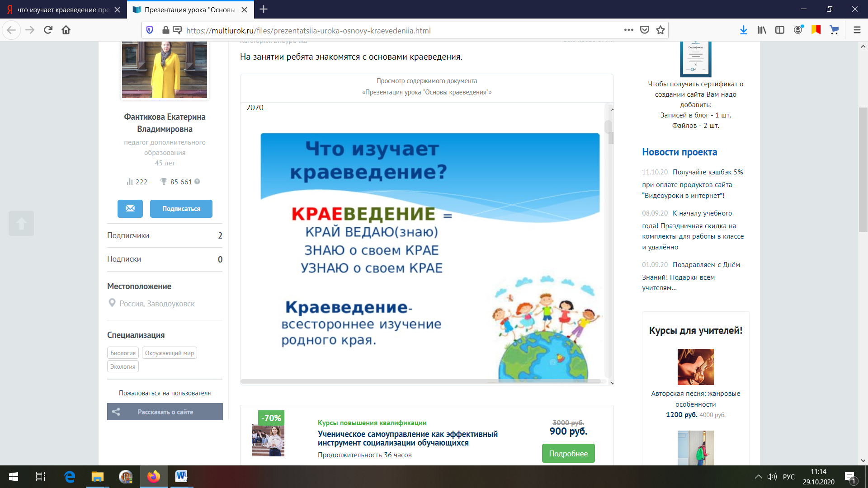Image resolution: width=868 pixels, height=488 pixels.
Task: Click the green Подробнее button
Action: click(x=568, y=453)
